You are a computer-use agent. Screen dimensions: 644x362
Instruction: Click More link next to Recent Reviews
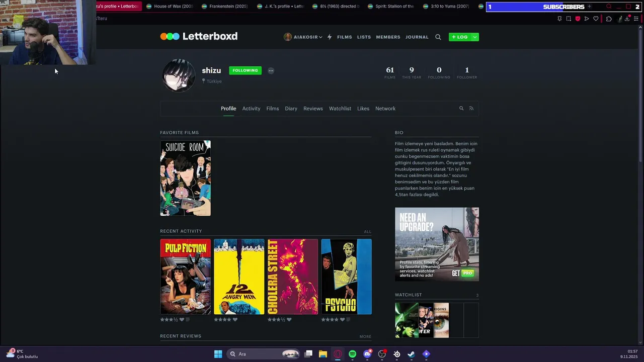[x=365, y=336]
